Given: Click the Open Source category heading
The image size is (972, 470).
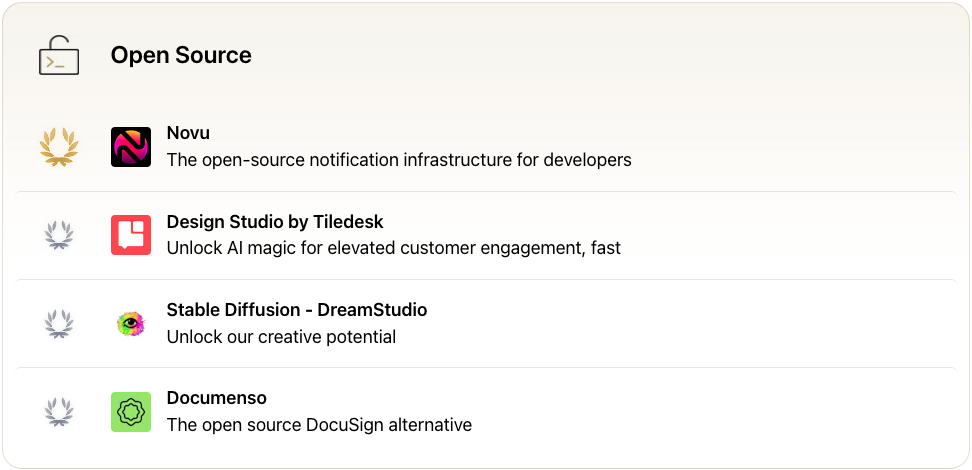Looking at the screenshot, I should coord(181,56).
